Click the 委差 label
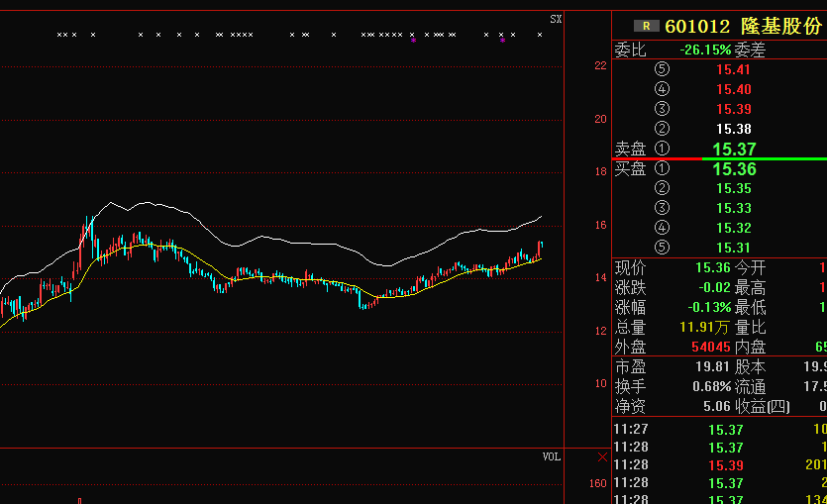This screenshot has width=827, height=504. [x=750, y=50]
